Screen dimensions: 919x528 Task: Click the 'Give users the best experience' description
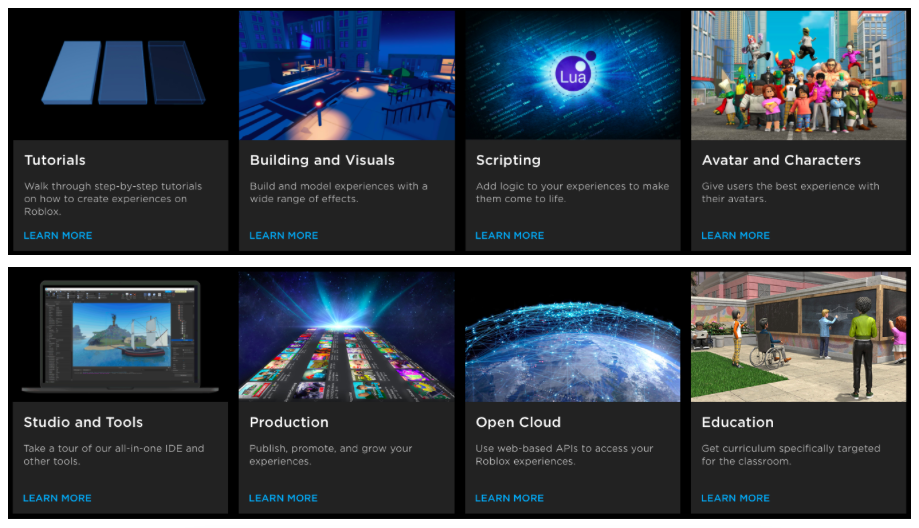coord(791,192)
